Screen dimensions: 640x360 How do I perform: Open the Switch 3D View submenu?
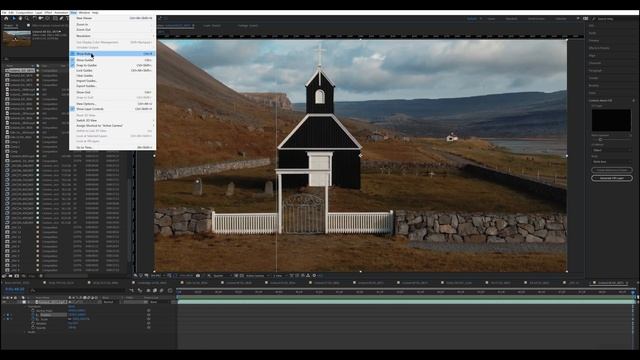tap(112, 120)
